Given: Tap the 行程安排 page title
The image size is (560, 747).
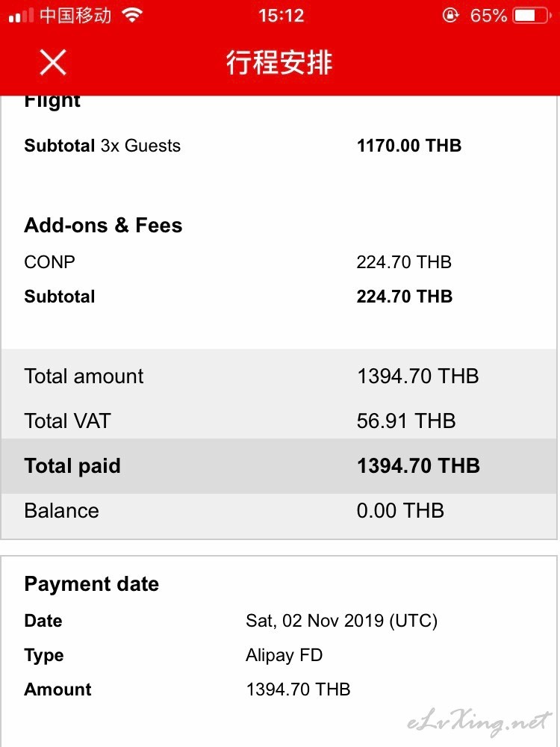Looking at the screenshot, I should 279,63.
